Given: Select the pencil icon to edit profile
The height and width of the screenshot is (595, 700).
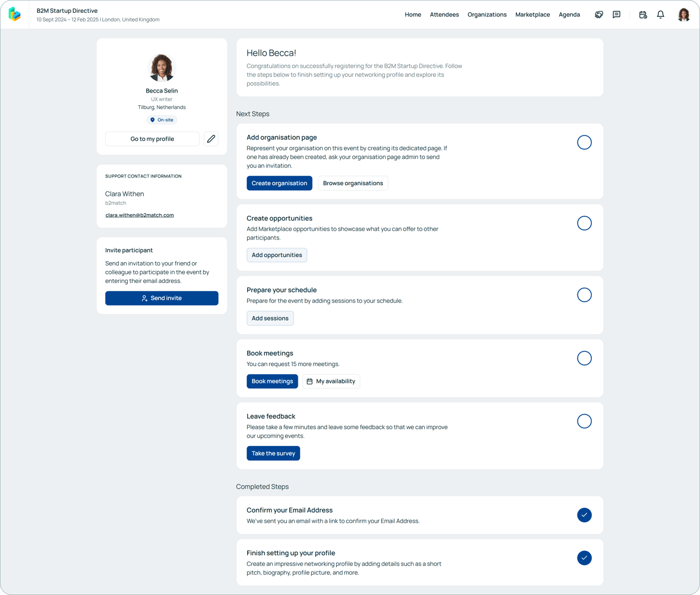Looking at the screenshot, I should pyautogui.click(x=211, y=138).
